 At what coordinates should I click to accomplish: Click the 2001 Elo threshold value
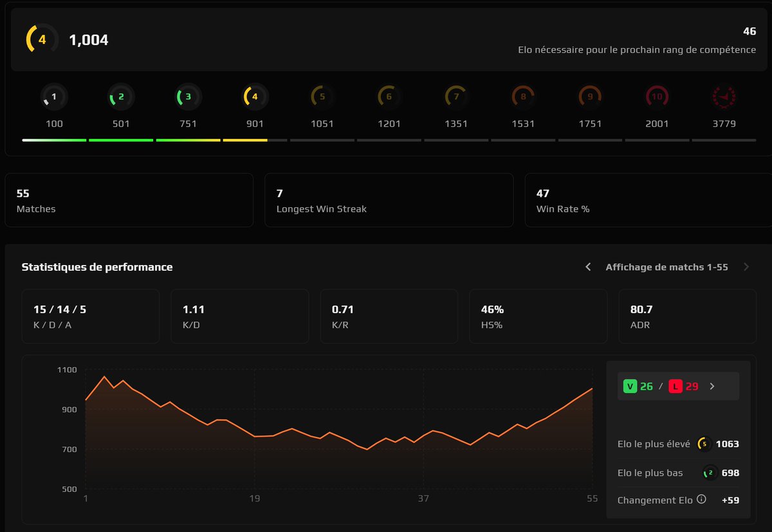[657, 124]
